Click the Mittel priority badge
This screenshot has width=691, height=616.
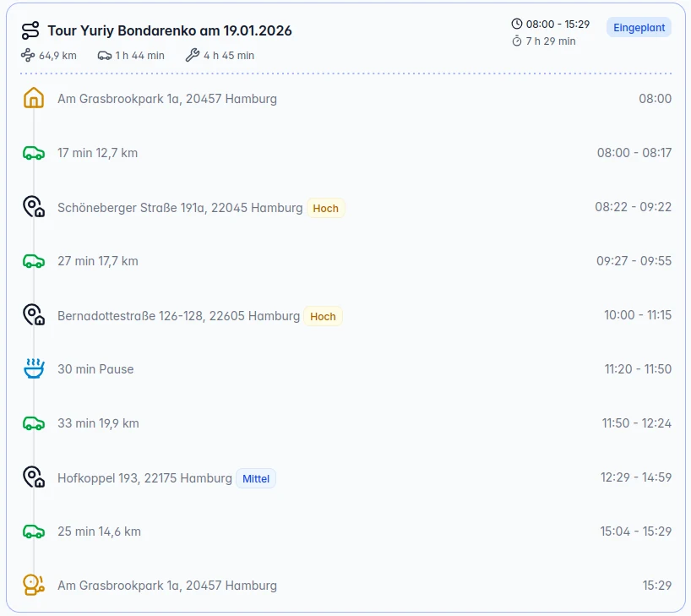pos(256,478)
